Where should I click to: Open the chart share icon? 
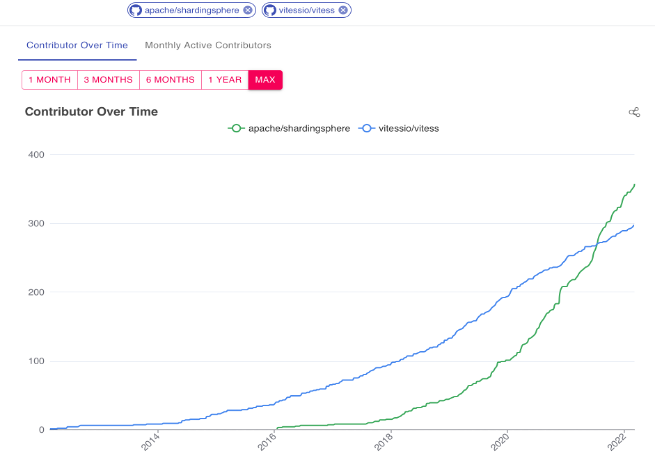(x=634, y=112)
